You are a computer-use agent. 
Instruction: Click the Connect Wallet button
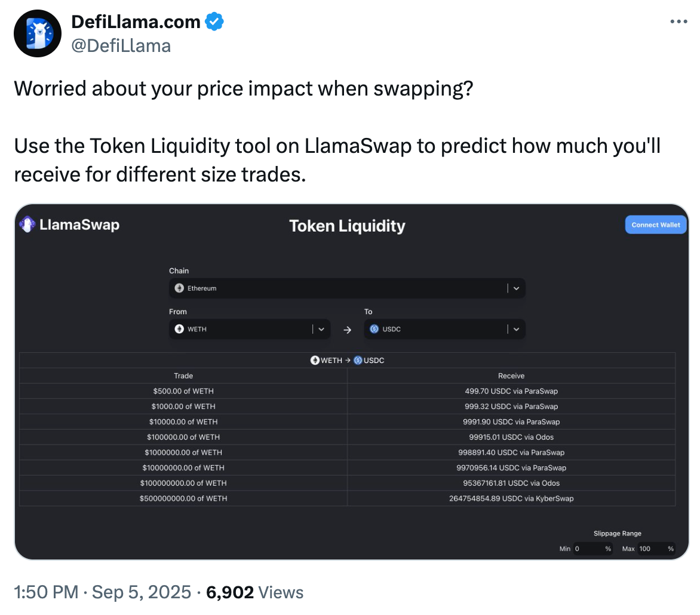656,225
